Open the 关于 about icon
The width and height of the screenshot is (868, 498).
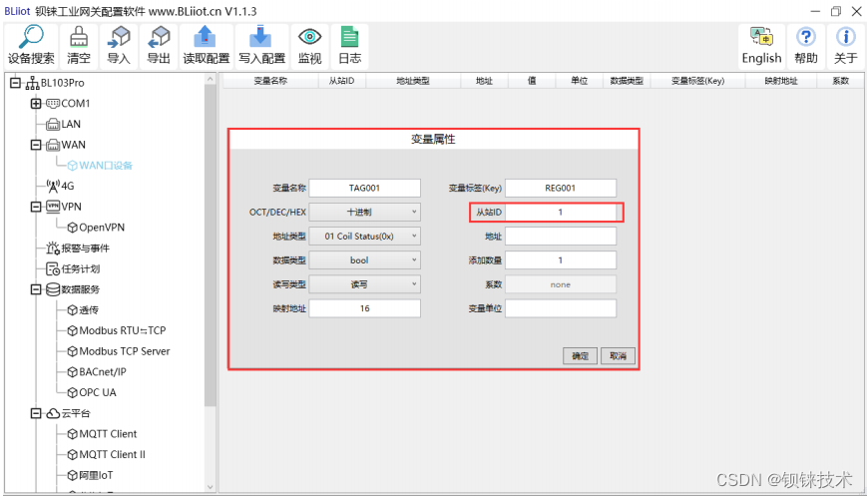point(846,46)
